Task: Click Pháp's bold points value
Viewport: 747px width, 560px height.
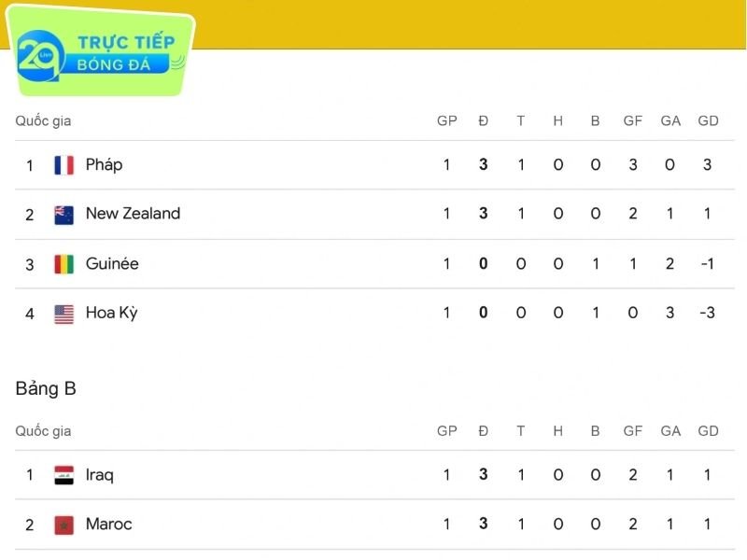Action: click(484, 165)
